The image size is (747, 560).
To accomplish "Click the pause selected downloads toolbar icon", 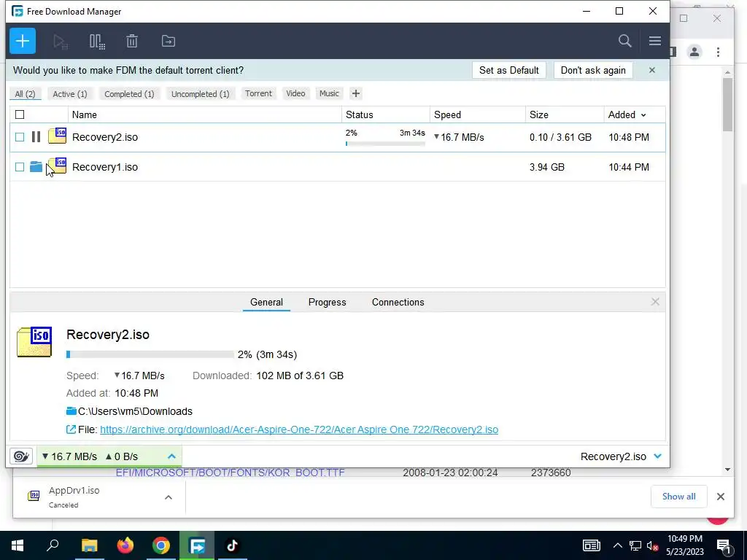I will tap(97, 42).
